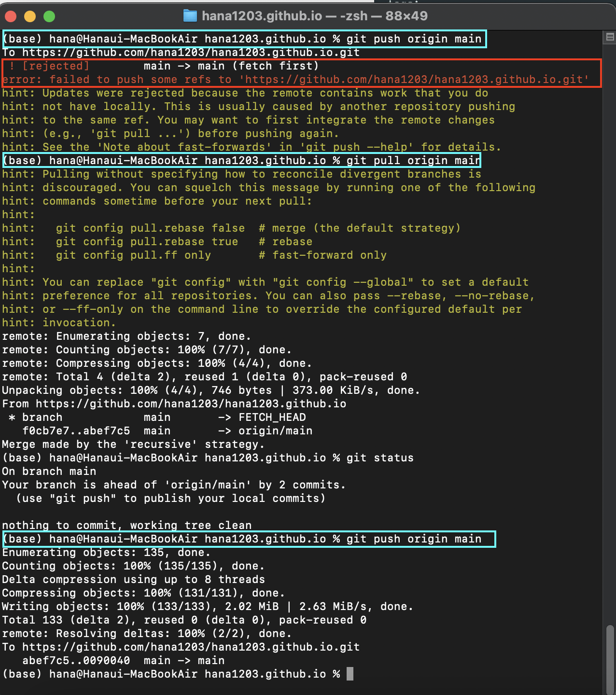Click 'hint: discouraged. You can squelch' line
The height and width of the screenshot is (695, 616).
click(x=269, y=187)
